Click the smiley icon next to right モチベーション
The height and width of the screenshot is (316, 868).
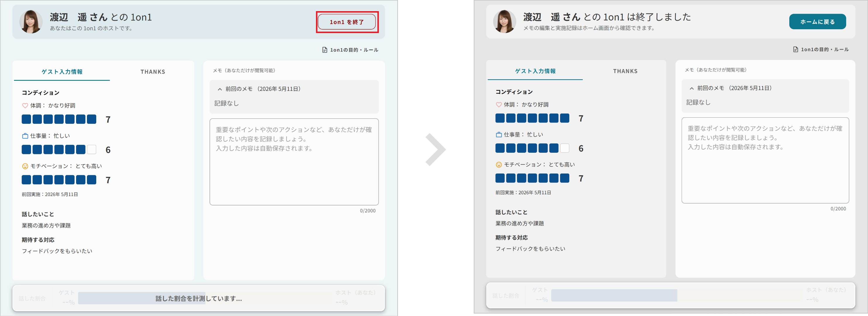pos(499,164)
